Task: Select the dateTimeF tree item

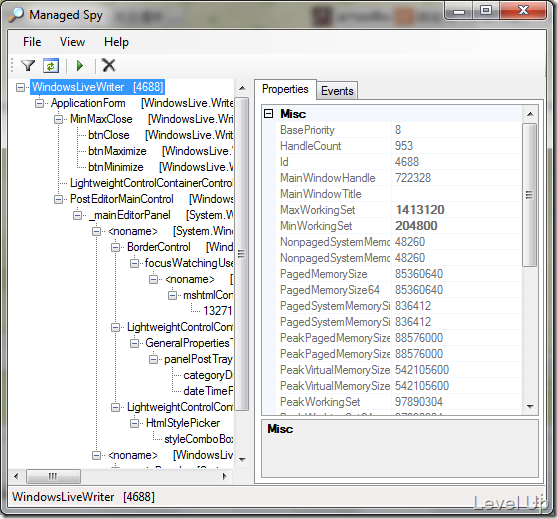Action: click(x=208, y=392)
